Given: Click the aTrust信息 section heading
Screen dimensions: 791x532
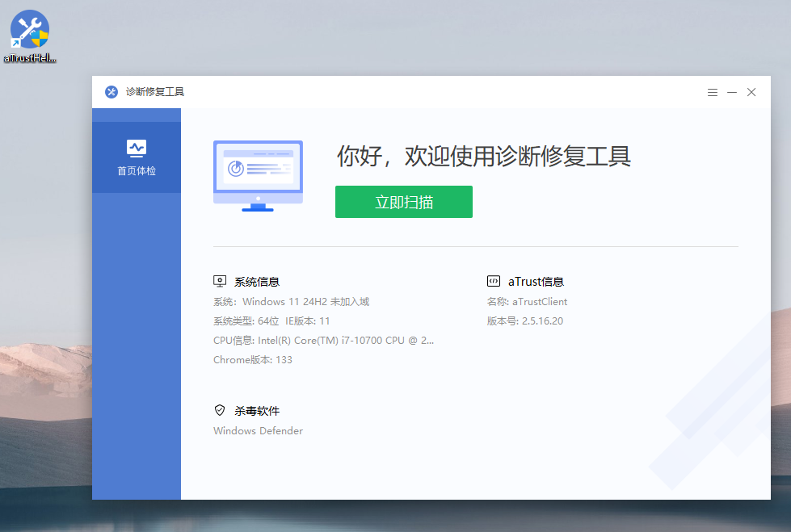Looking at the screenshot, I should pos(536,282).
